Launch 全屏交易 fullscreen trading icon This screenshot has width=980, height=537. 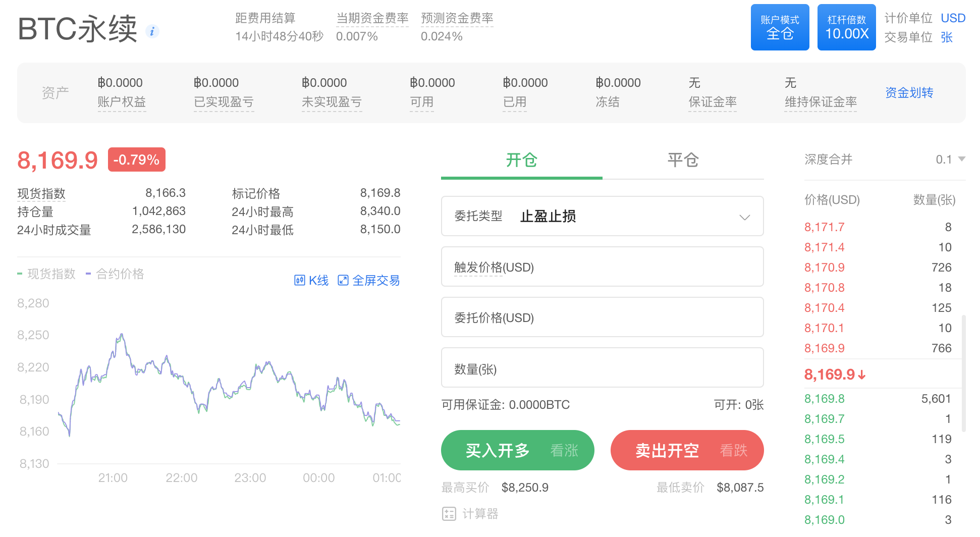point(343,280)
